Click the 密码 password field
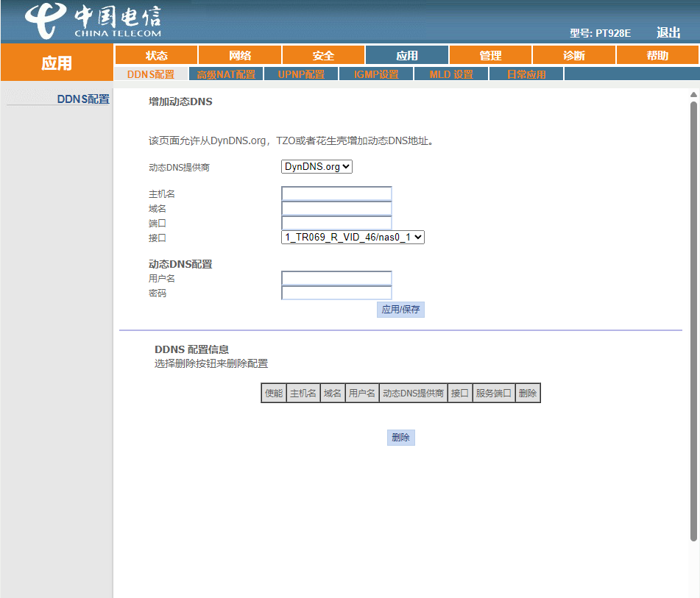The width and height of the screenshot is (700, 598). 336,292
